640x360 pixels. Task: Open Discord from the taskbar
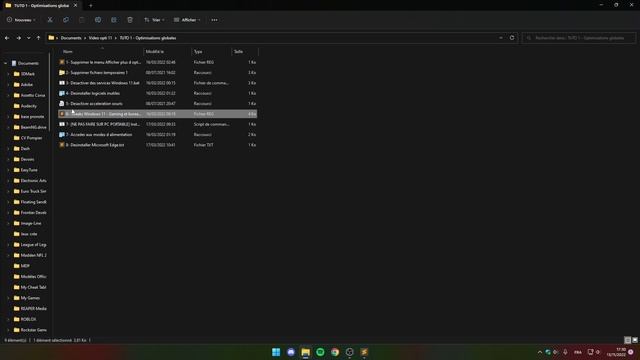[x=291, y=352]
